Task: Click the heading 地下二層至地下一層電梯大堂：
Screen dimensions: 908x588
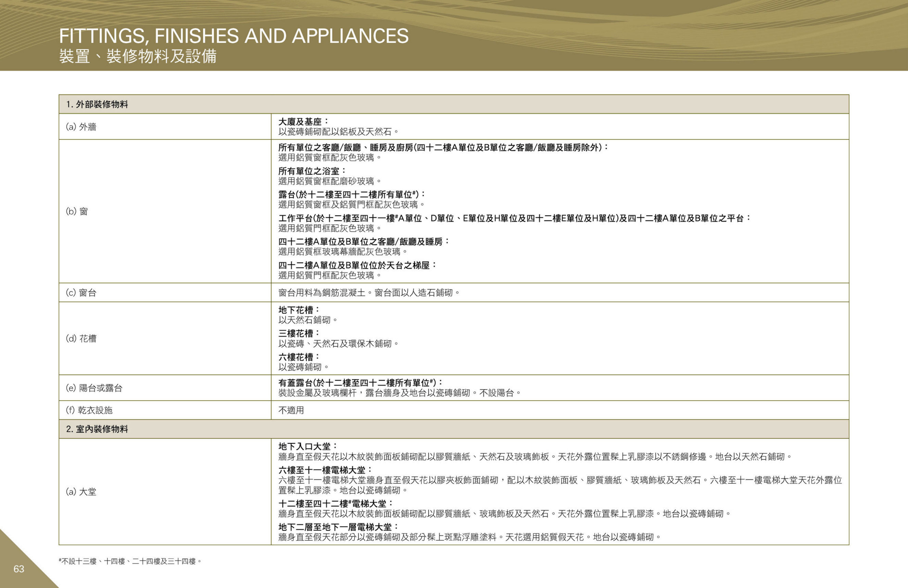Action: [339, 527]
